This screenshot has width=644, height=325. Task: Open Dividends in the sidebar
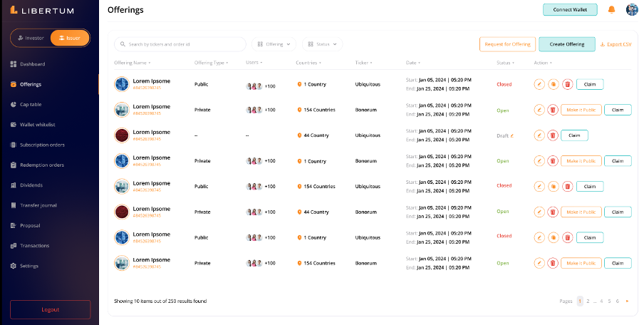pyautogui.click(x=31, y=185)
